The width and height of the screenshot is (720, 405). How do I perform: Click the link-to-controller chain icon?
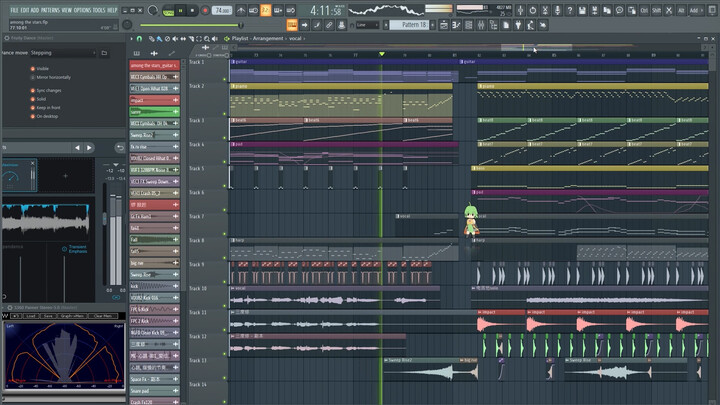click(329, 25)
